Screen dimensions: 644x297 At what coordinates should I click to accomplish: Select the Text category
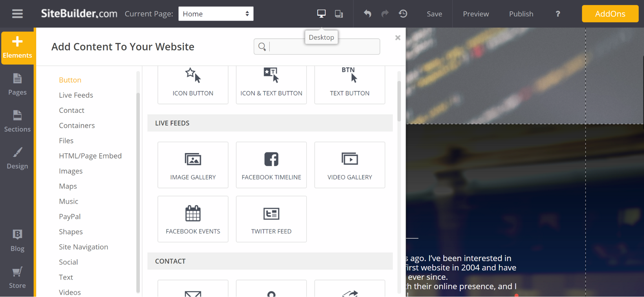[66, 277]
